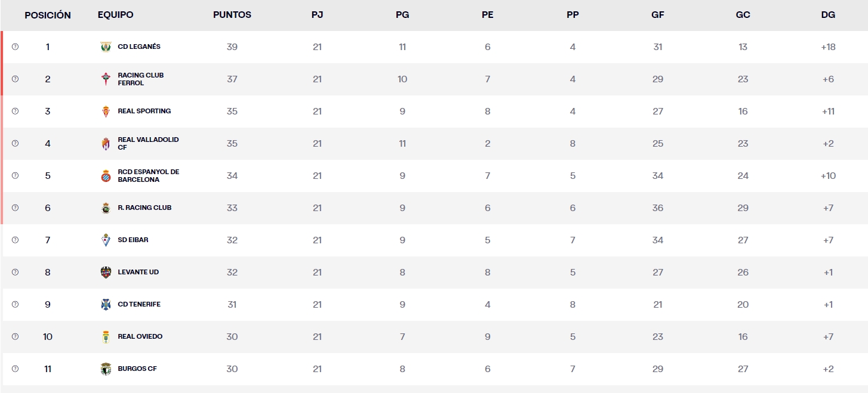Image resolution: width=868 pixels, height=393 pixels.
Task: Click the CD Leganés club crest
Action: coord(106,47)
